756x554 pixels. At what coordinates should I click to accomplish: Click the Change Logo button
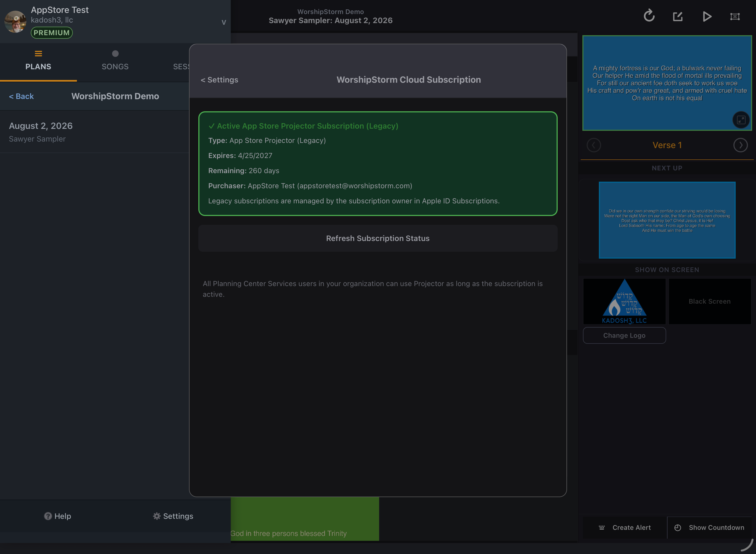(624, 335)
